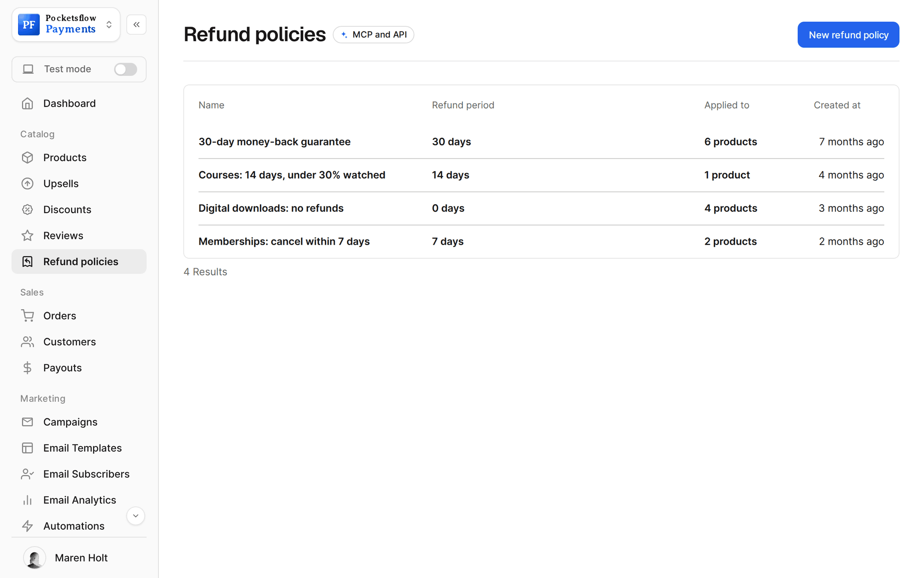Screen dimensions: 924x578
Task: Click the Email Analytics bar chart icon
Action: pyautogui.click(x=28, y=500)
